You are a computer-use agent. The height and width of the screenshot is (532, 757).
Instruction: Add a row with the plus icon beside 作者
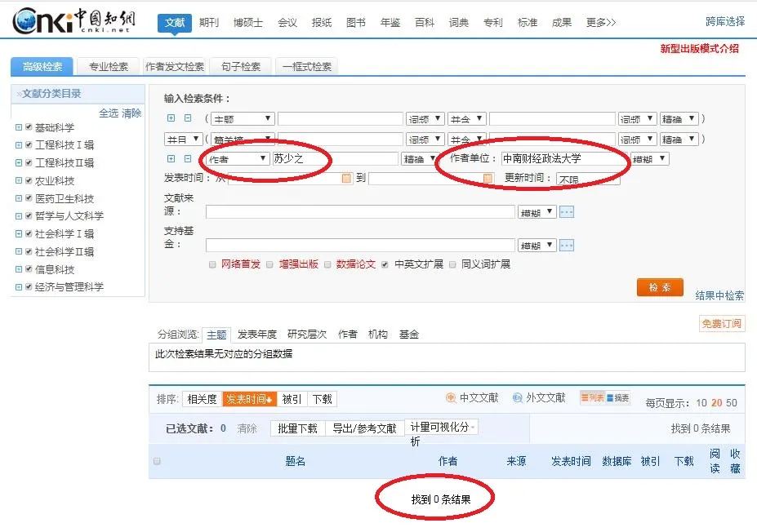pos(171,159)
